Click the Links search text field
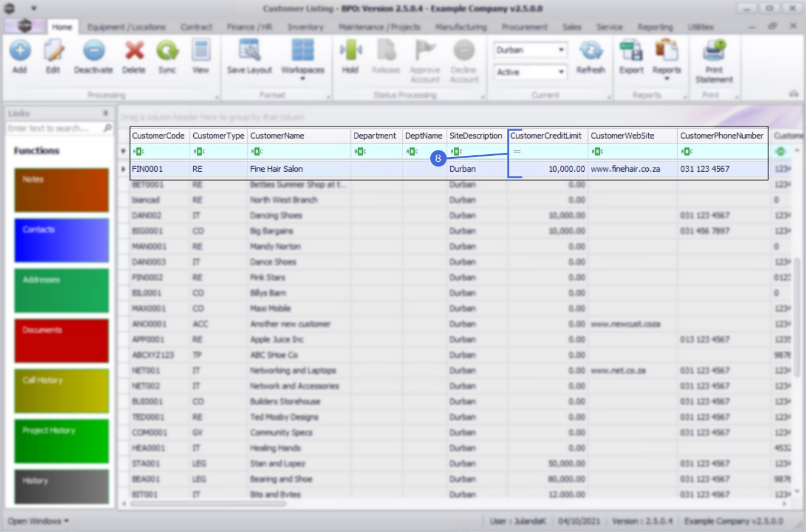 pos(54,128)
